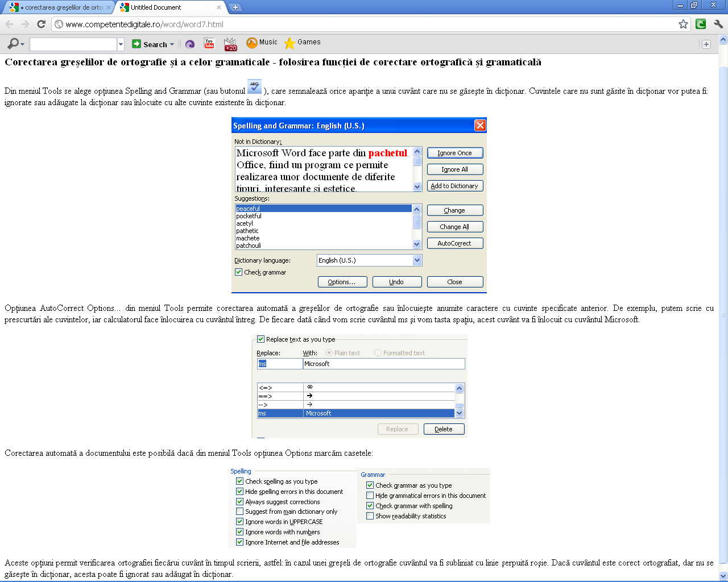Image resolution: width=728 pixels, height=582 pixels.
Task: Click the Ignore All button
Action: coord(455,169)
